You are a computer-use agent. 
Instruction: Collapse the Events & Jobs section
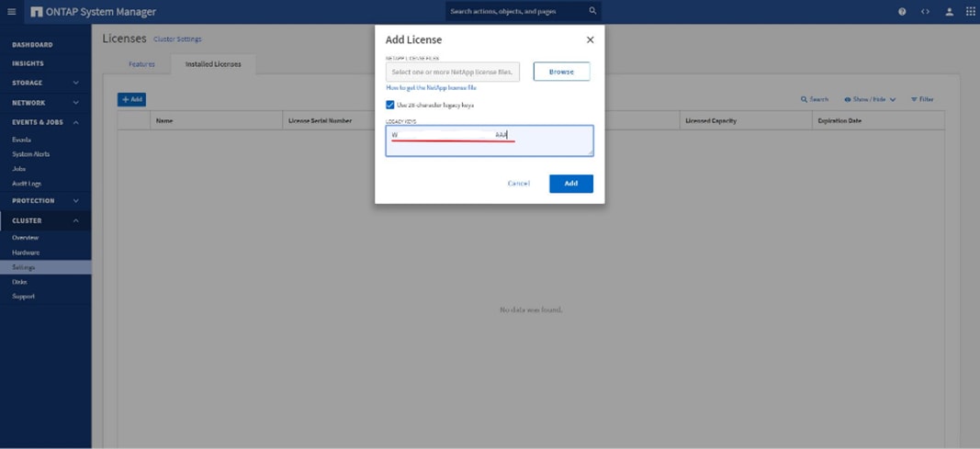(x=46, y=122)
